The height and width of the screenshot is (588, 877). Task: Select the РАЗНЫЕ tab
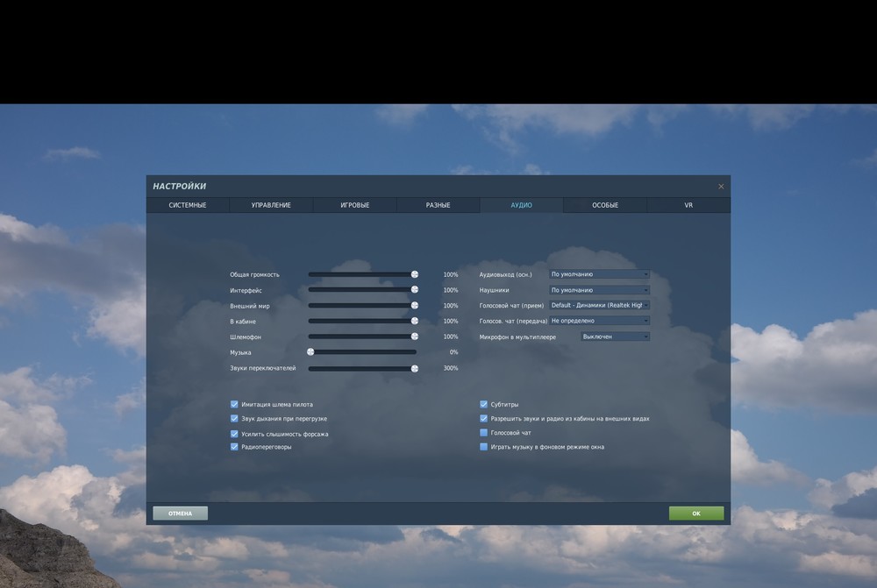(438, 205)
